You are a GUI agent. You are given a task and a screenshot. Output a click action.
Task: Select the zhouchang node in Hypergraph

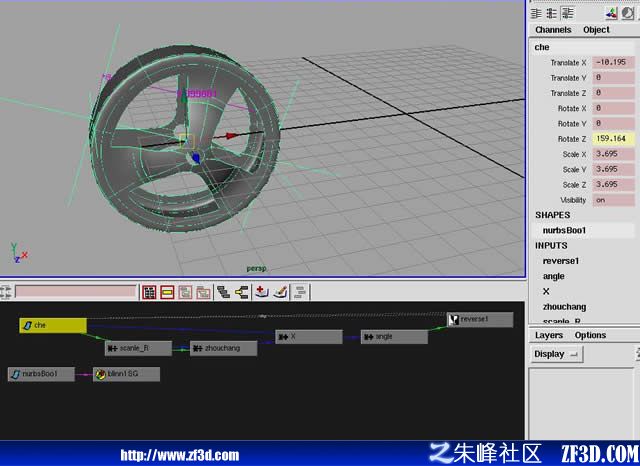(x=223, y=348)
